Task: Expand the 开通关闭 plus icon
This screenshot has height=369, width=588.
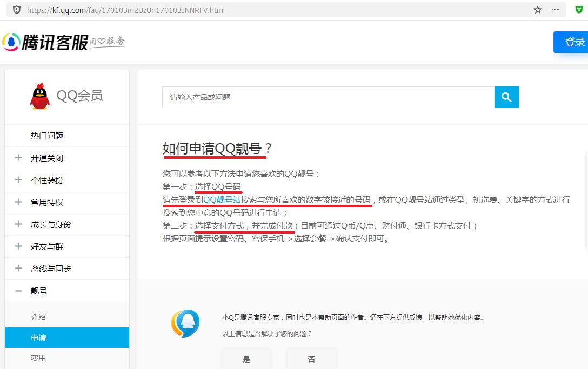Action: [18, 158]
